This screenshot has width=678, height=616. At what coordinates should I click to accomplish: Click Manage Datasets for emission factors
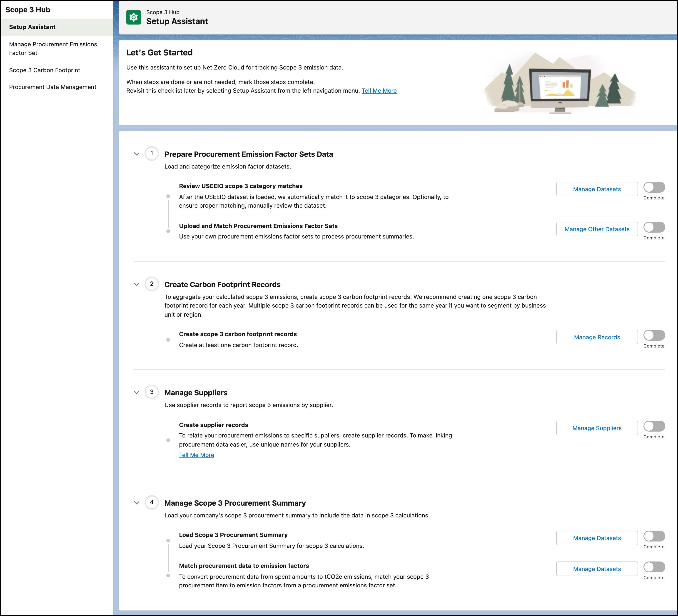click(596, 189)
